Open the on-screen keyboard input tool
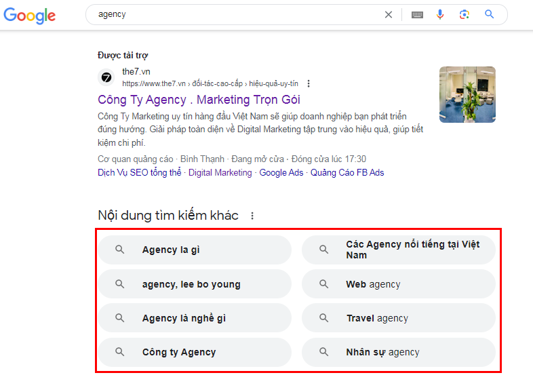Screen dimensions: 533x392 [417, 15]
